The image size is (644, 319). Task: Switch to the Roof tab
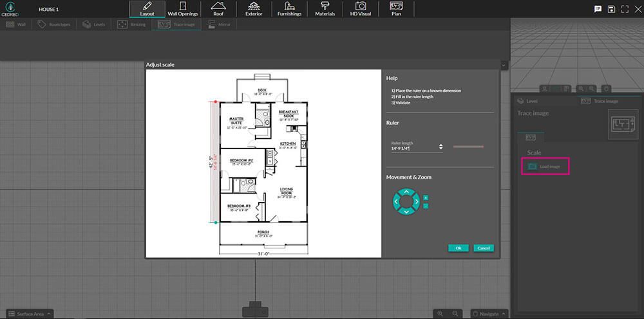(218, 9)
